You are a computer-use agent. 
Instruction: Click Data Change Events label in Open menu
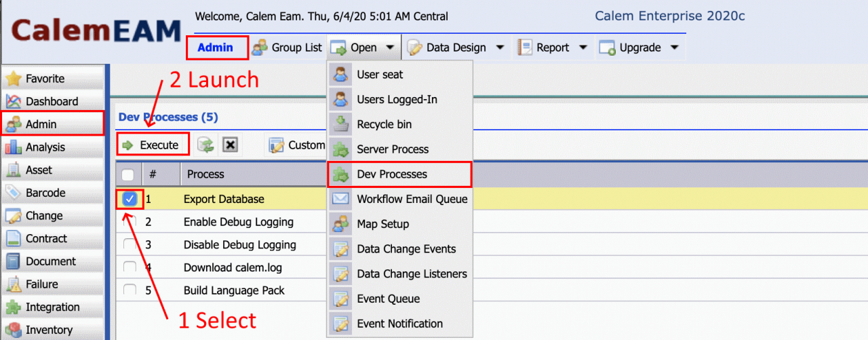407,249
